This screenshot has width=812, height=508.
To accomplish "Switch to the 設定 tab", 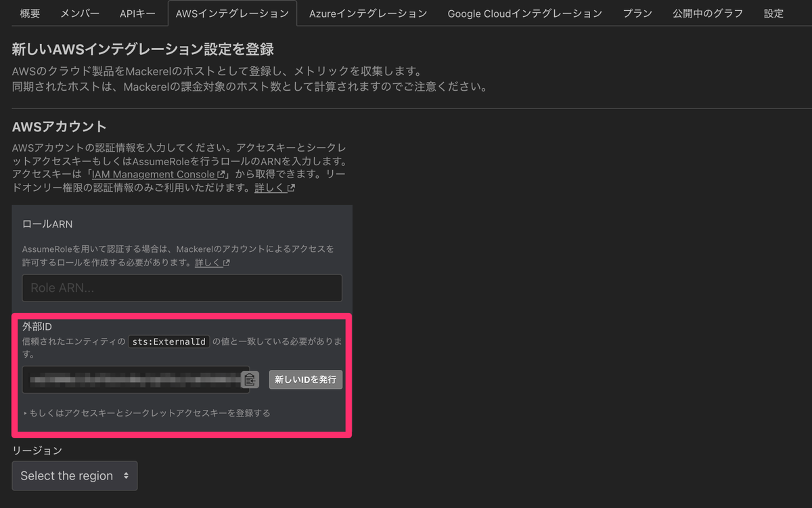I will click(773, 14).
